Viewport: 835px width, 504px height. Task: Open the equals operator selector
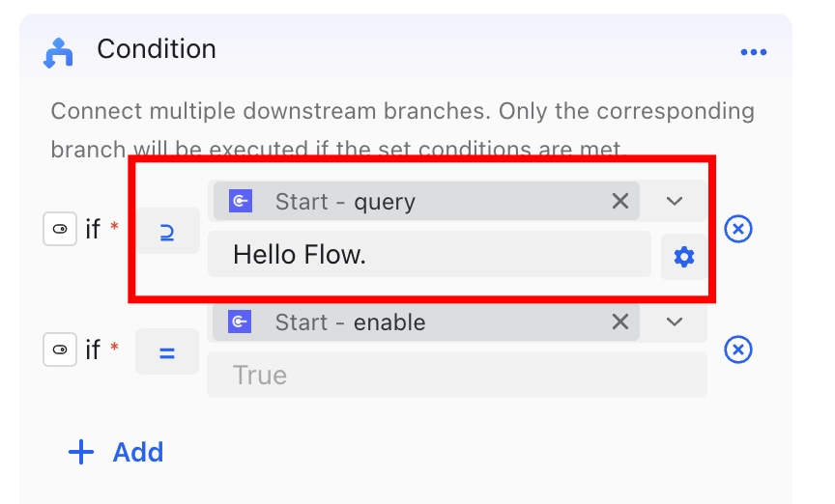tap(167, 351)
